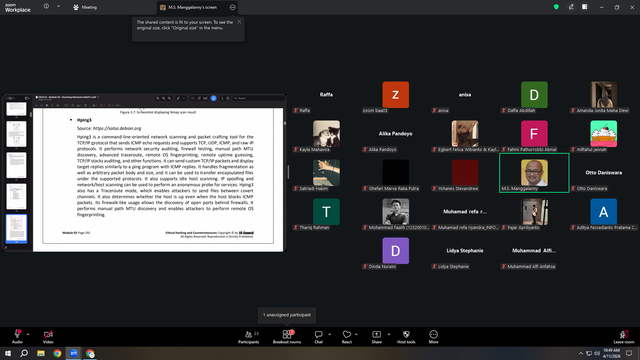Start camera with the Video button
Viewport: 640px width, 360px height.
click(48, 336)
